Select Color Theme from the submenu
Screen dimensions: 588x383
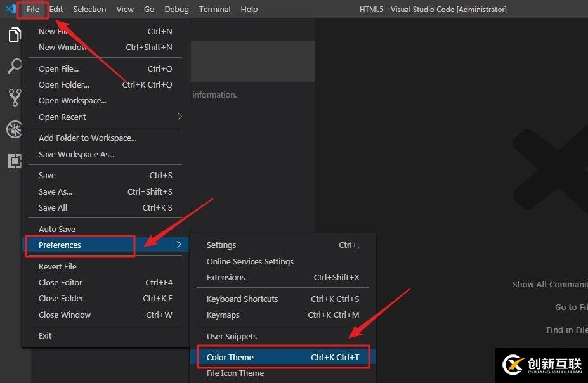pyautogui.click(x=228, y=357)
